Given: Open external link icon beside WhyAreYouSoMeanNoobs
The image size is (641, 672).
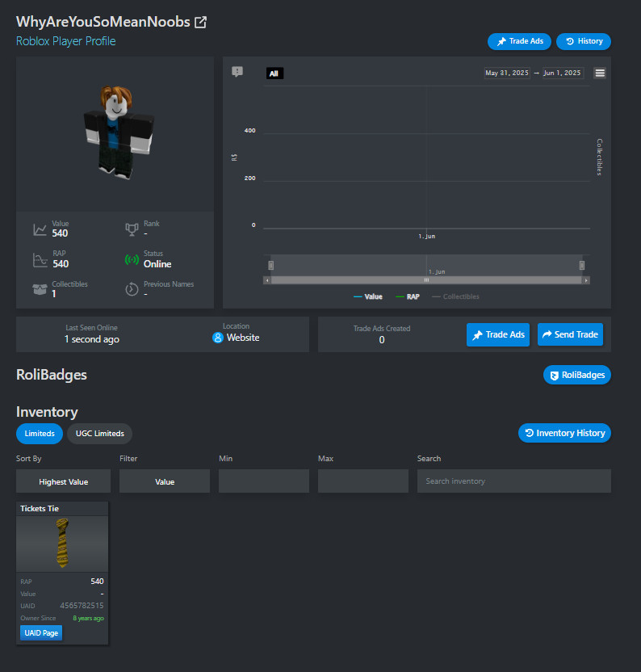Looking at the screenshot, I should [x=200, y=23].
